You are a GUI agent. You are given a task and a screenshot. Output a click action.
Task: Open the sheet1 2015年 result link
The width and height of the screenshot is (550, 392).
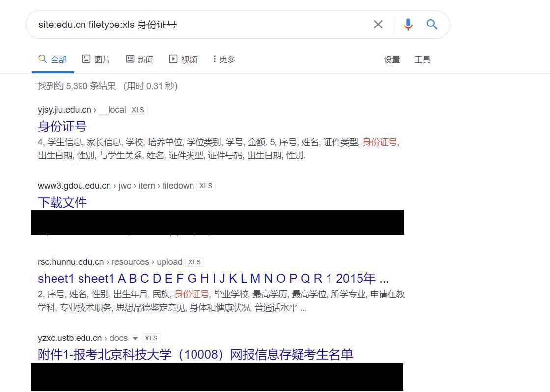click(x=213, y=279)
